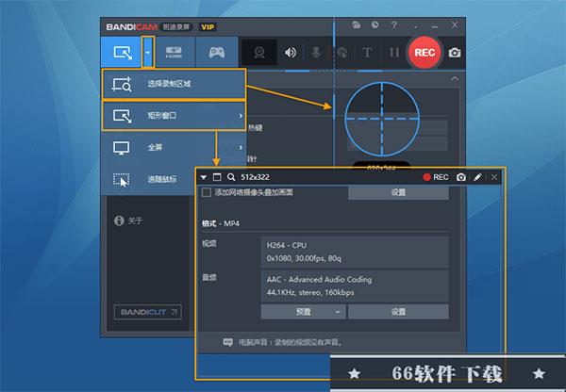Choose 全屏 from the mode menu
Image resolution: width=566 pixels, height=392 pixels.
click(174, 147)
